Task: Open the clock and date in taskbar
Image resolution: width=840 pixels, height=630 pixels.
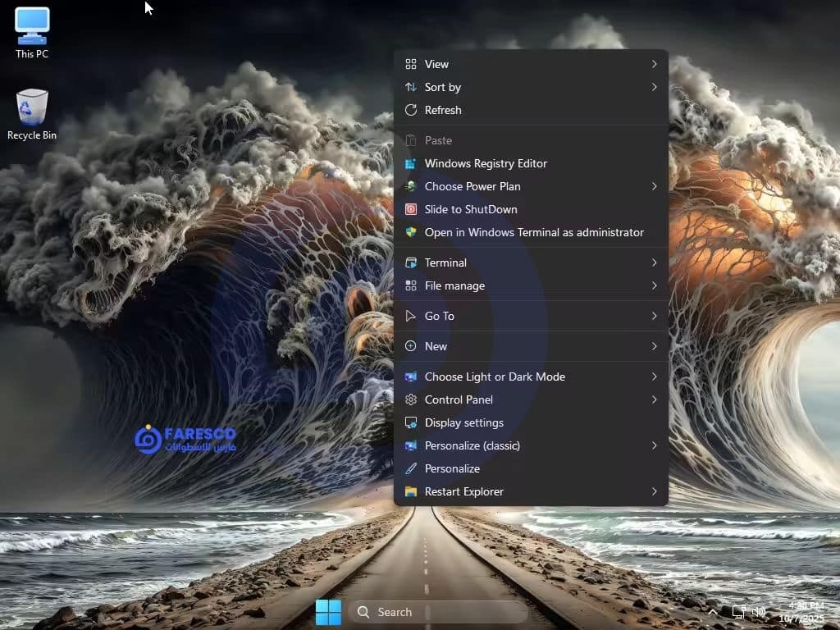Action: pyautogui.click(x=802, y=612)
